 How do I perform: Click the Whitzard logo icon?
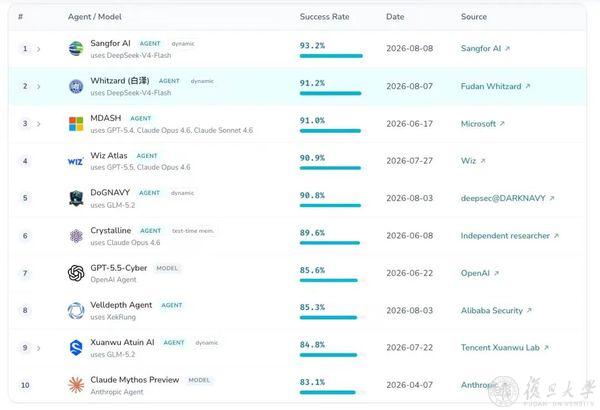tap(76, 86)
